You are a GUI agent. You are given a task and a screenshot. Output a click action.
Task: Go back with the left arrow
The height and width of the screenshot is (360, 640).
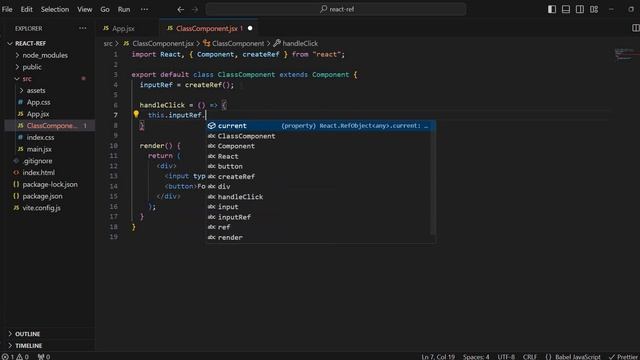[x=180, y=9]
